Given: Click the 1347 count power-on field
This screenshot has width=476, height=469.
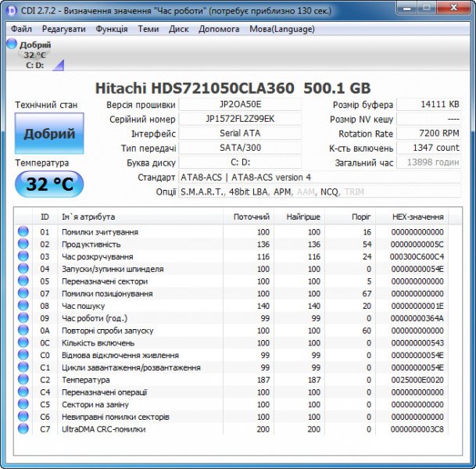Looking at the screenshot, I should (429, 148).
